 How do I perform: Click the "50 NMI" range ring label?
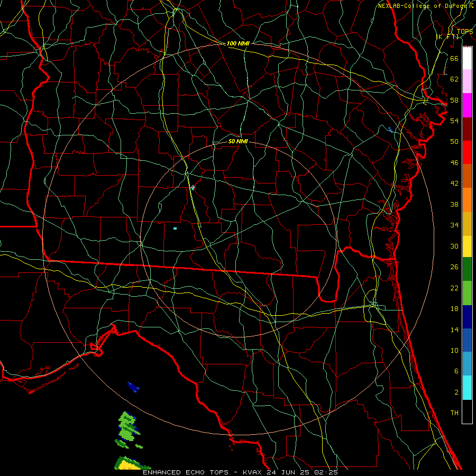238,141
